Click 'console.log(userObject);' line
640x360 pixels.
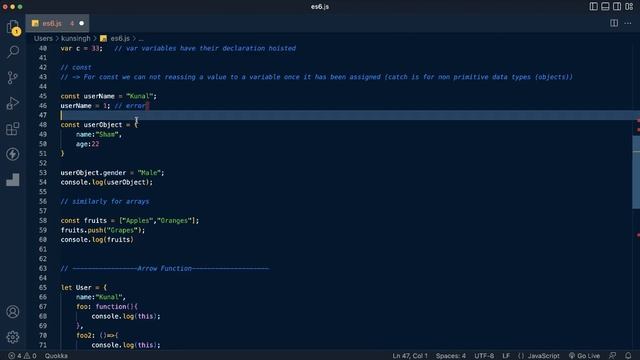[107, 182]
